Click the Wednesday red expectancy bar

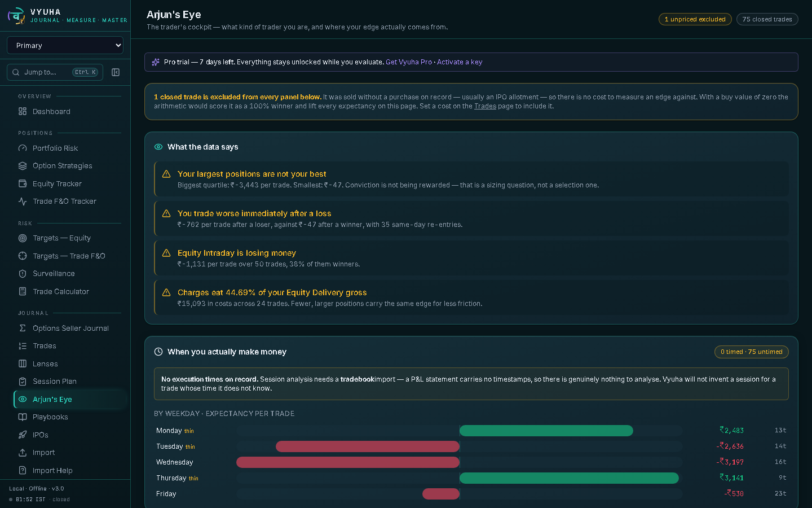point(348,462)
